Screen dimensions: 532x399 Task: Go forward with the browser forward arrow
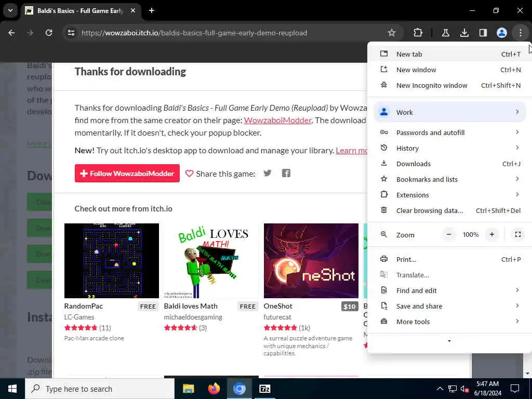coord(30,33)
